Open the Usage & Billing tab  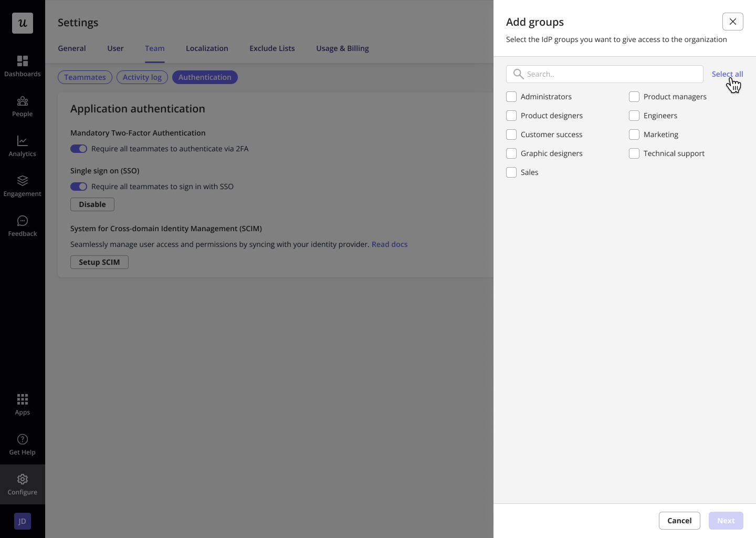click(x=342, y=48)
